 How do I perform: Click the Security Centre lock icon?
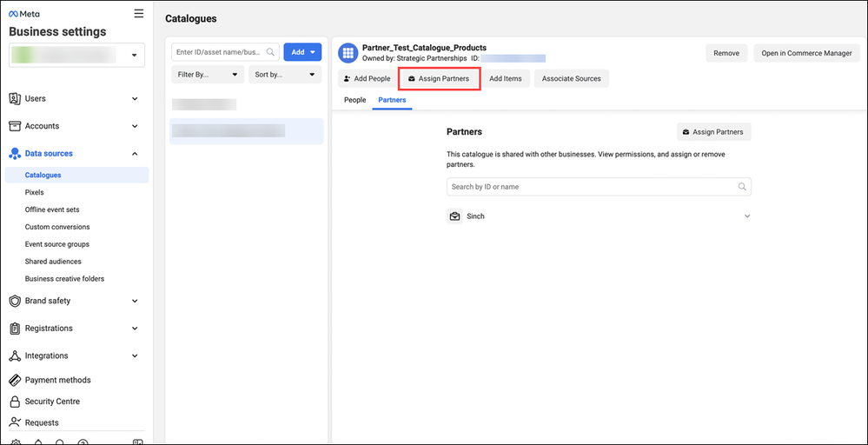coord(15,402)
